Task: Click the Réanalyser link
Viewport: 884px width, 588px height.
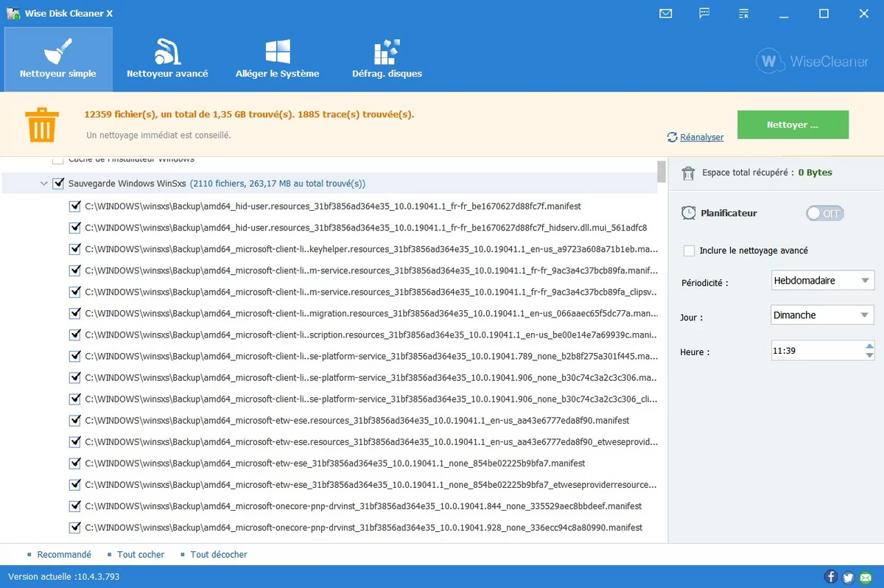Action: tap(701, 137)
